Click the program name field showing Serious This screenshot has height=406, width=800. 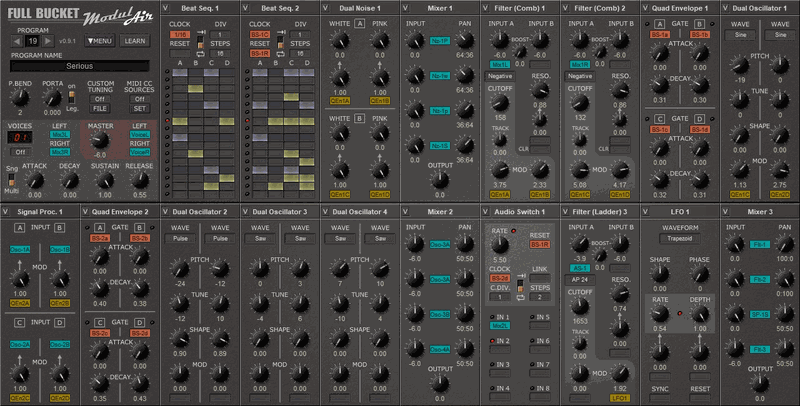78,65
